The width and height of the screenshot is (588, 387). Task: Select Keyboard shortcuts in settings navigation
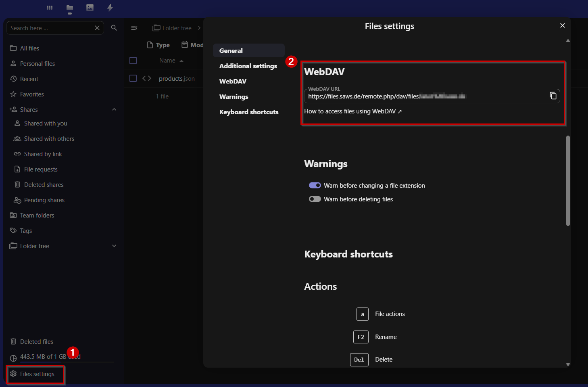point(249,112)
